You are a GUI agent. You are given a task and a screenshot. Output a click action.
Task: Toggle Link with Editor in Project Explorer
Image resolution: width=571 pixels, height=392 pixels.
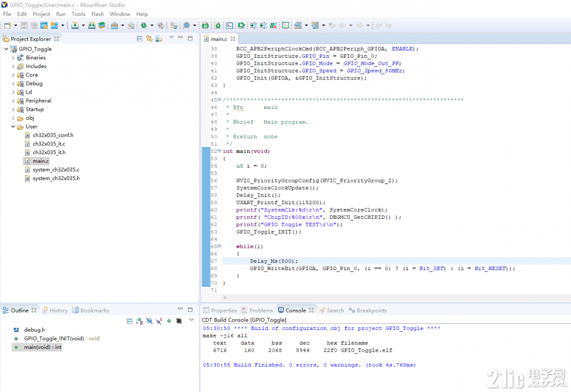click(149, 39)
